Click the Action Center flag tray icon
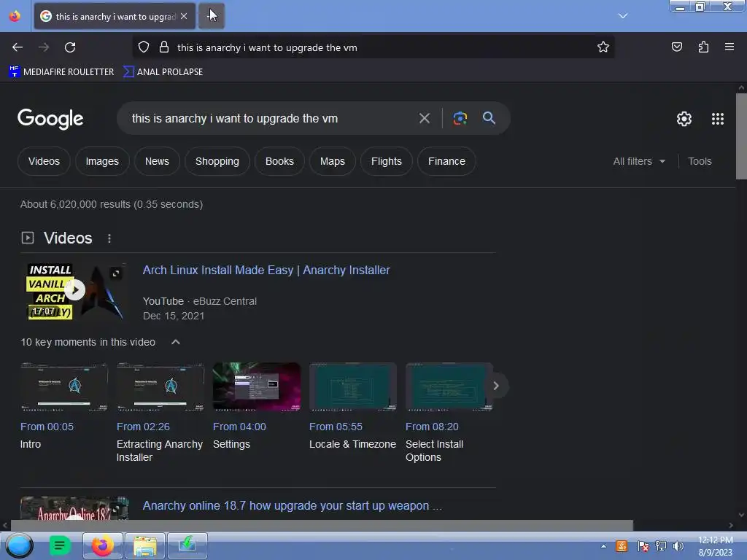Viewport: 747px width, 560px height. pos(642,546)
